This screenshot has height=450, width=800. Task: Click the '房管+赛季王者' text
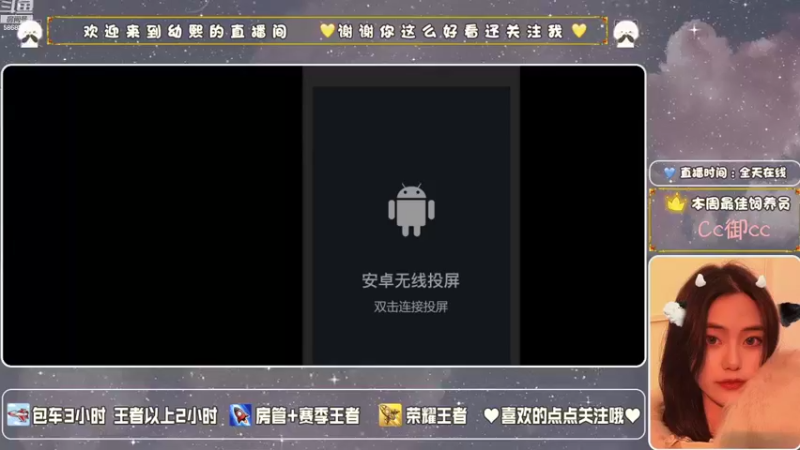[x=308, y=416]
